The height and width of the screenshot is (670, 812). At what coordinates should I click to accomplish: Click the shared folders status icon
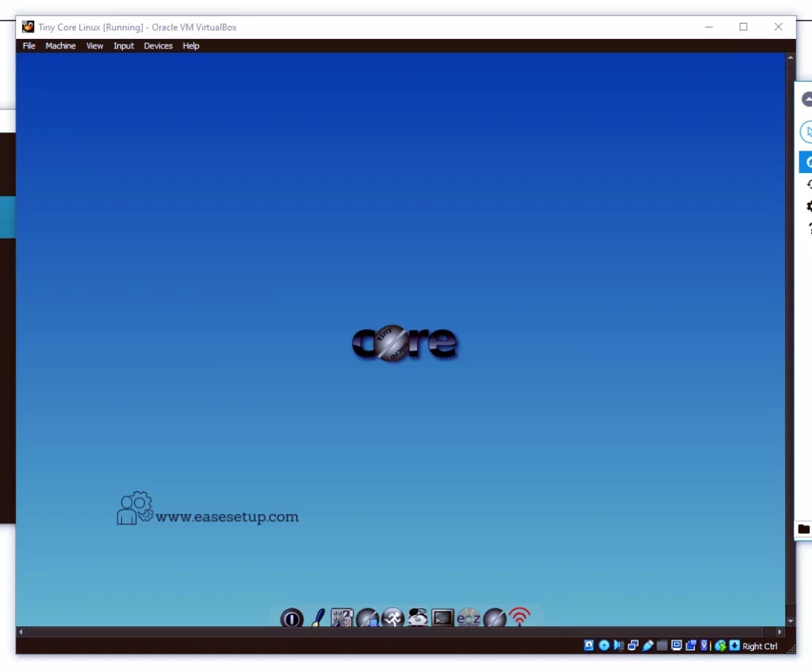tap(662, 645)
